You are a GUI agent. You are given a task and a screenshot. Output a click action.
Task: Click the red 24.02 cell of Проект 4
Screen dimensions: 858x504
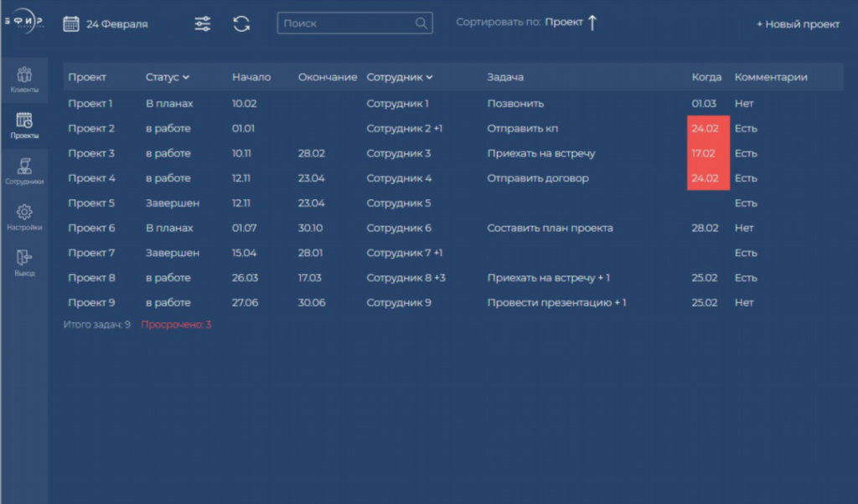coord(708,178)
